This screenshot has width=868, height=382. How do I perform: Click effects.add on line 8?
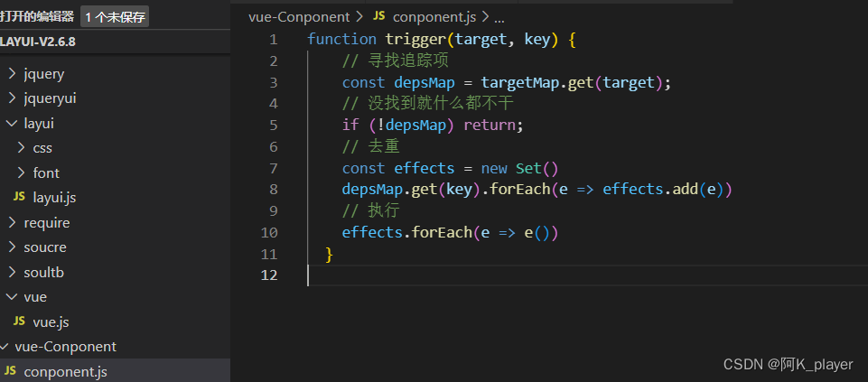(650, 190)
